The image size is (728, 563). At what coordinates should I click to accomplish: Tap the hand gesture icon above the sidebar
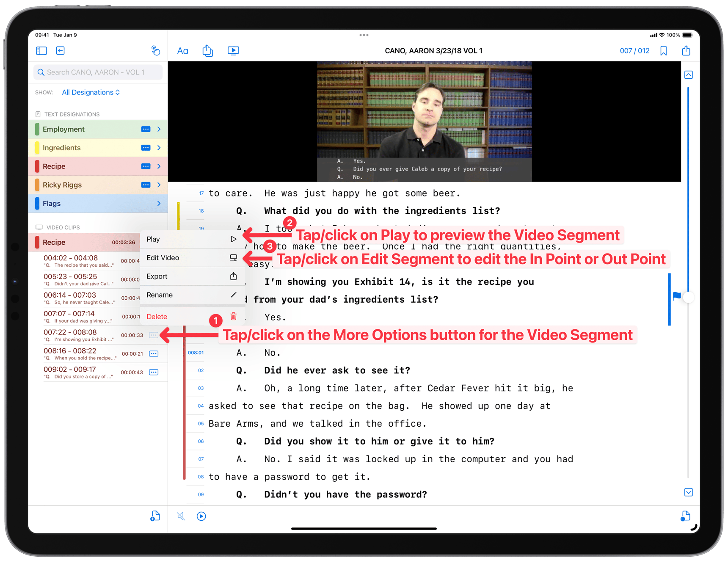click(x=155, y=50)
